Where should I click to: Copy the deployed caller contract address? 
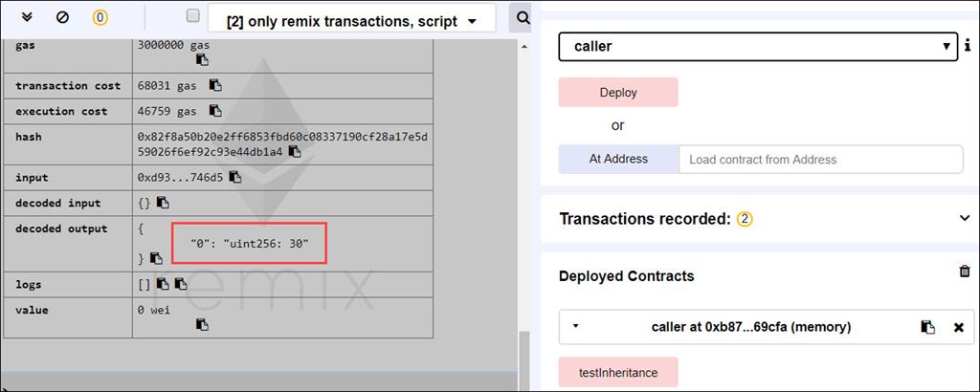[x=928, y=327]
